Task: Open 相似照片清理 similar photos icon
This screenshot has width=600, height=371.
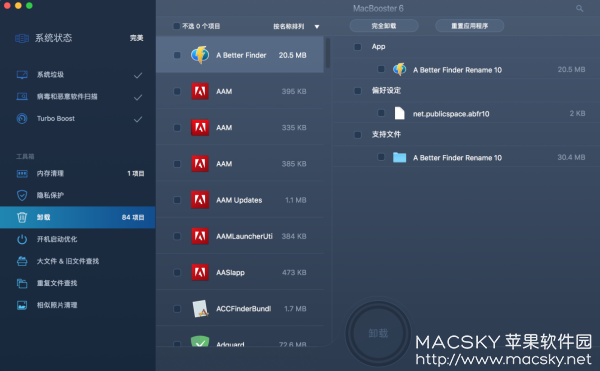Action: point(22,305)
